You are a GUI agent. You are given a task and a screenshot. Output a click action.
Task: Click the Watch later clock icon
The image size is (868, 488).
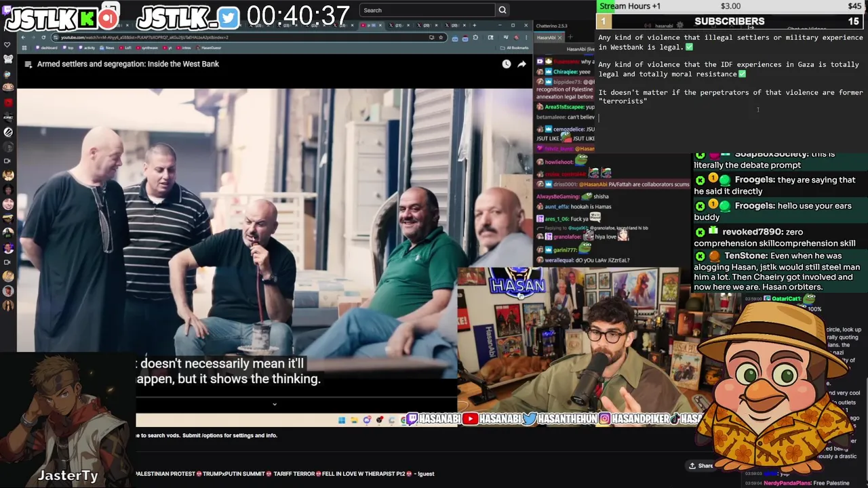pos(507,64)
